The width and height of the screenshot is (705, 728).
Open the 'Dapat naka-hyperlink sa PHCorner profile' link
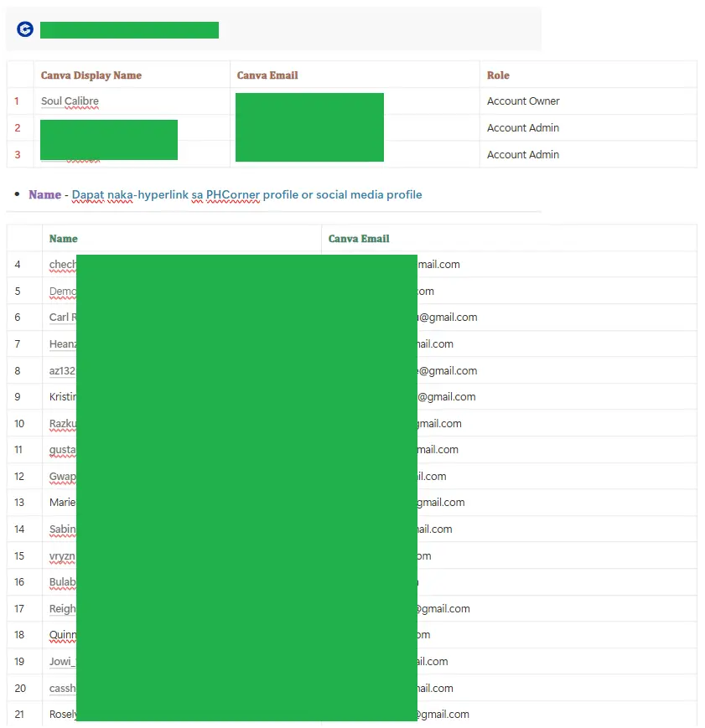[246, 194]
